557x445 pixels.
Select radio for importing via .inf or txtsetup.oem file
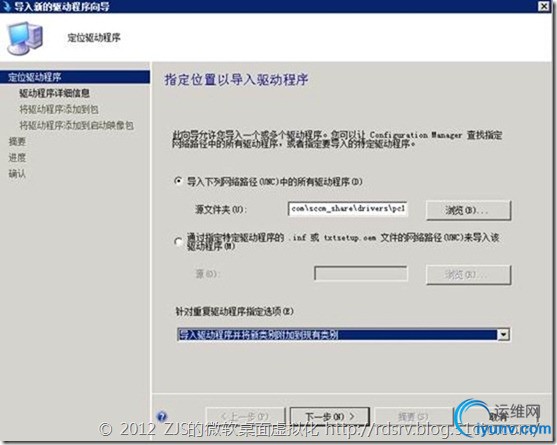tap(178, 242)
